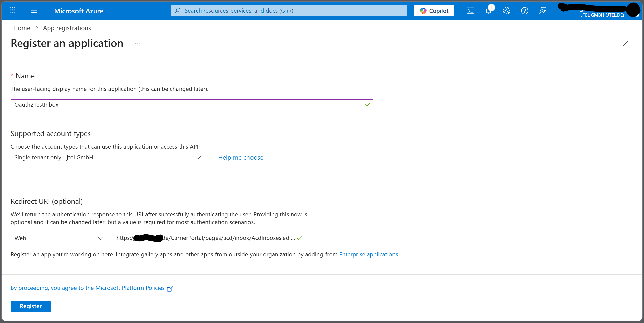Image resolution: width=644 pixels, height=323 pixels.
Task: Open the Azure portal apps grid icon
Action: coord(12,10)
